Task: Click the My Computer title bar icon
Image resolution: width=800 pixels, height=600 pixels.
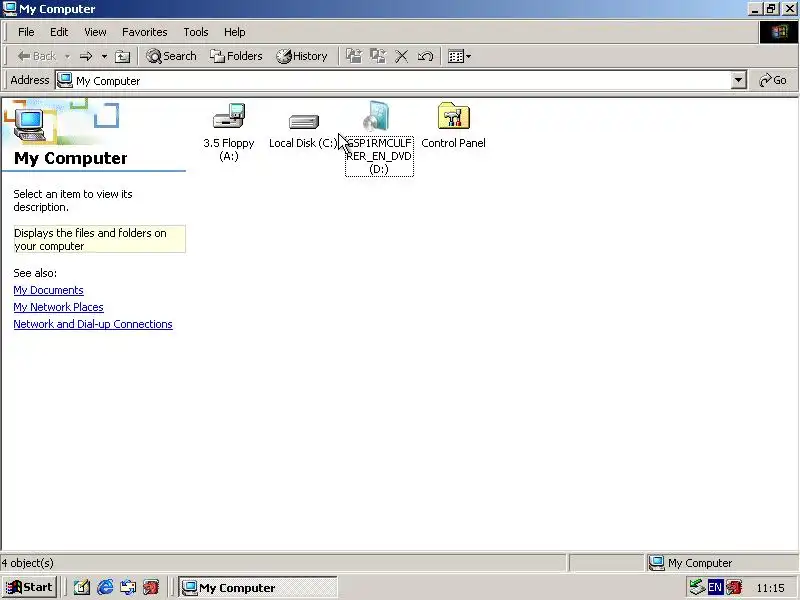Action: tap(10, 9)
